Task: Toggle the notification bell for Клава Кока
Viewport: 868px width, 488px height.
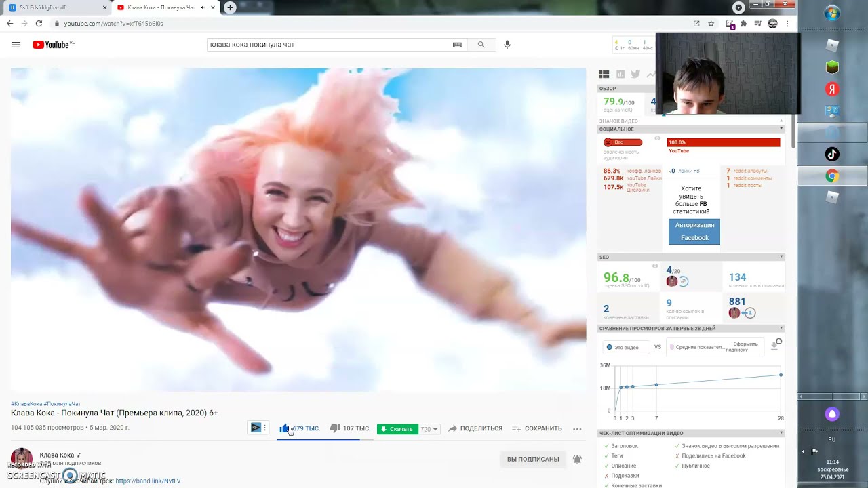Action: 577,459
